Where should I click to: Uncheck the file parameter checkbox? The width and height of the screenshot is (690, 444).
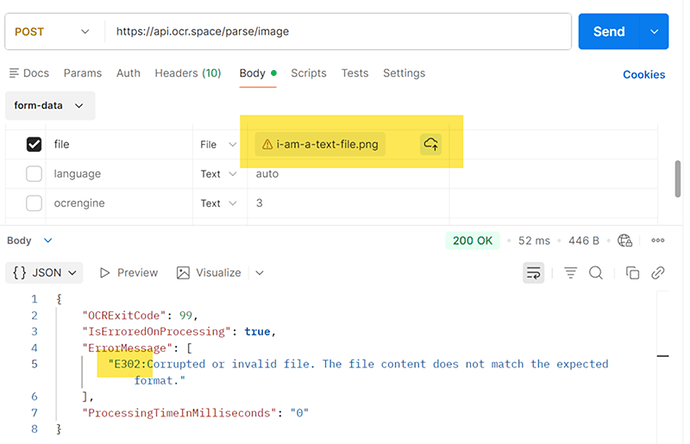[x=34, y=144]
